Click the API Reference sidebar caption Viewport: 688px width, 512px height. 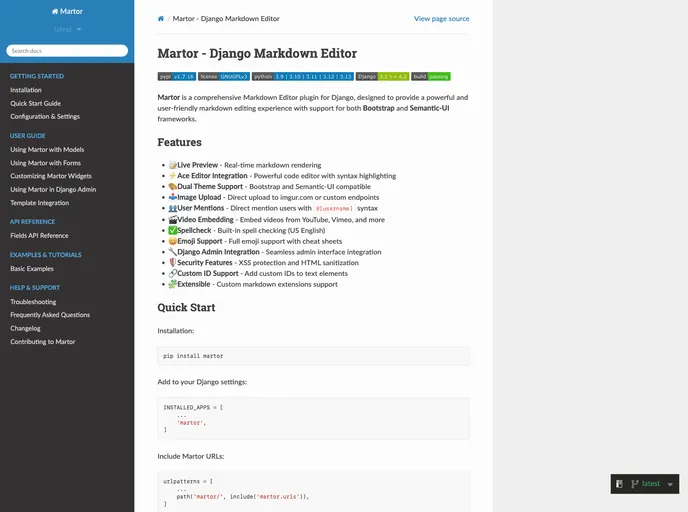[x=32, y=222]
